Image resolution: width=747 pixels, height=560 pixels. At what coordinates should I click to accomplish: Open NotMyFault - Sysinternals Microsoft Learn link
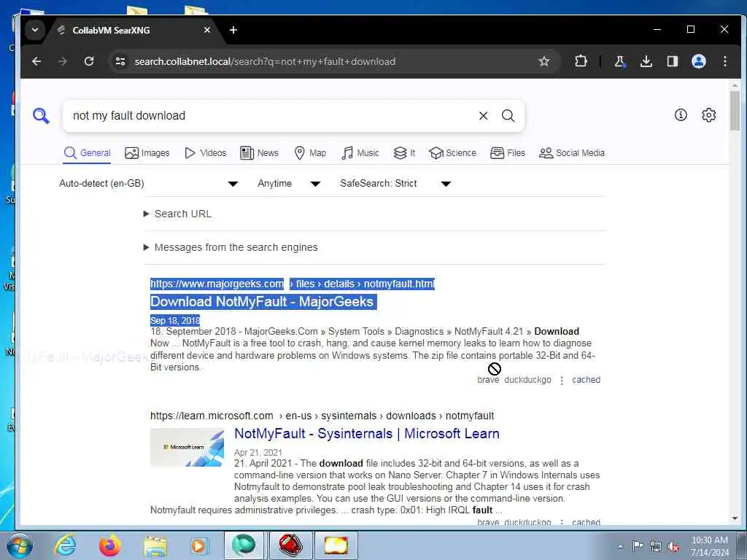point(367,434)
